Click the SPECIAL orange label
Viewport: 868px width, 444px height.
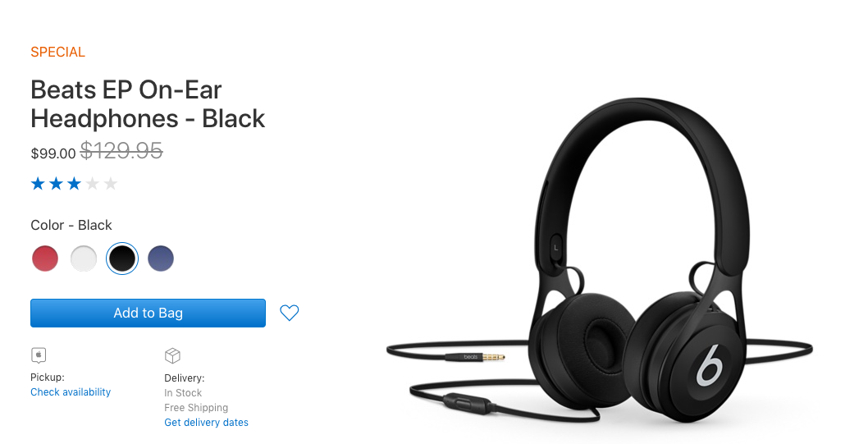pyautogui.click(x=57, y=52)
